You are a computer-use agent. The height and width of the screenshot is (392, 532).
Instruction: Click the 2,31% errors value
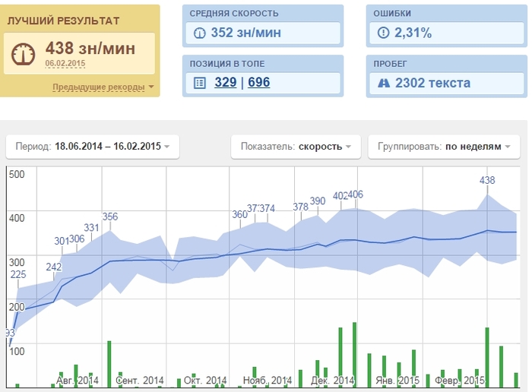coord(413,33)
